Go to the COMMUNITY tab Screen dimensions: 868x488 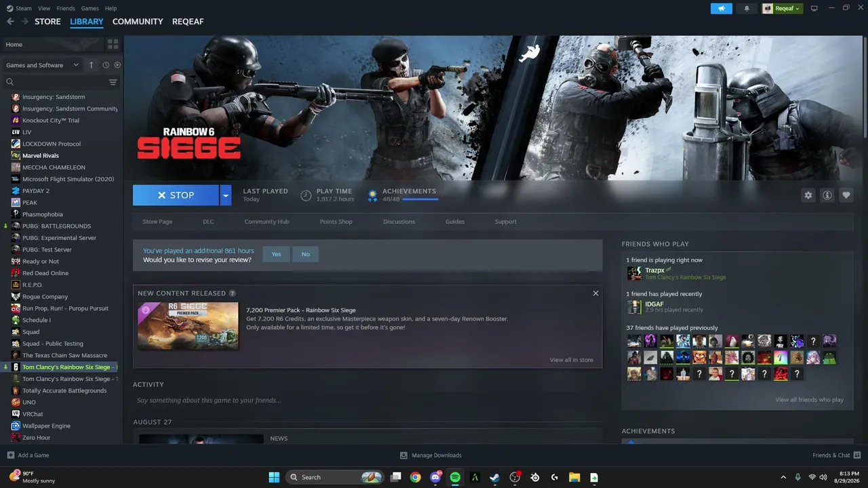[138, 22]
